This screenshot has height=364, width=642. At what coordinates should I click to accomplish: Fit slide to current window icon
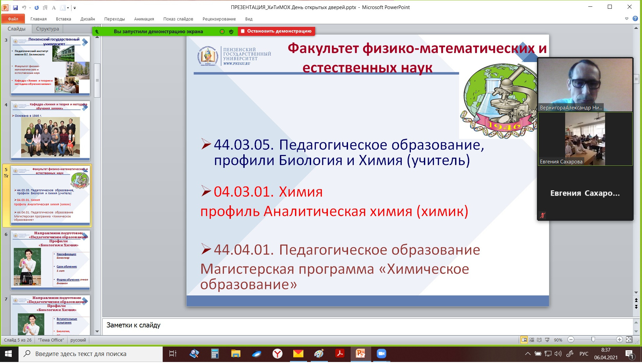629,340
